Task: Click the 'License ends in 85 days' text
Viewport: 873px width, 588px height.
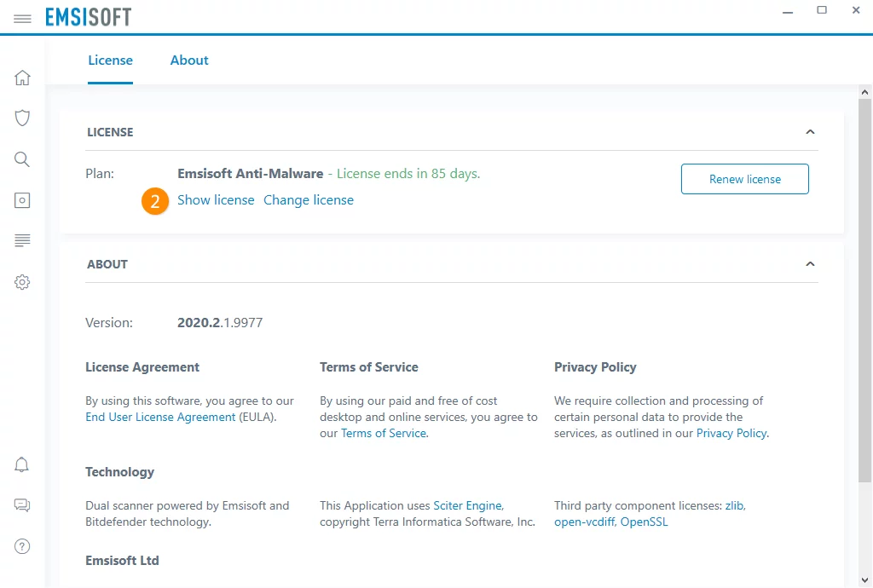Action: pyautogui.click(x=408, y=174)
